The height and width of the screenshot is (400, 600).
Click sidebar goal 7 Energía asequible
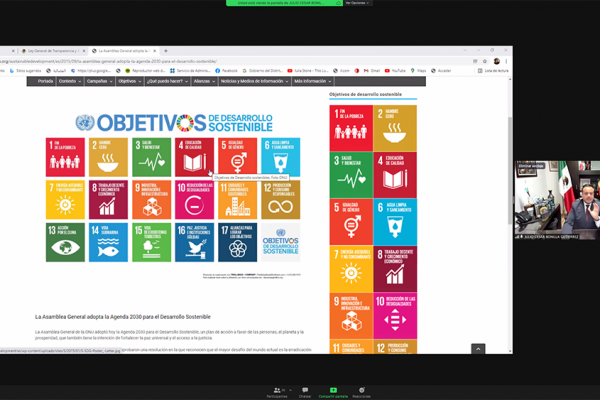(351, 269)
